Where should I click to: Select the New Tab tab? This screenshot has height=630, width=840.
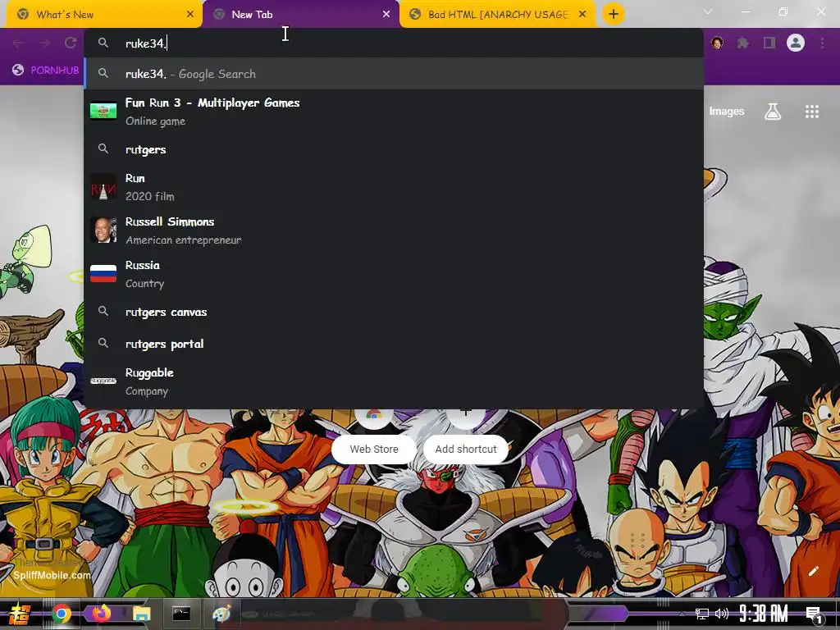click(300, 15)
